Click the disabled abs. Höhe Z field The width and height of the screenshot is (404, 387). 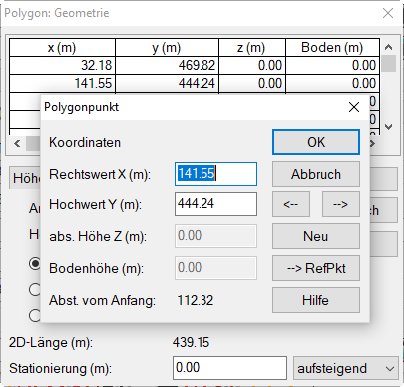click(216, 236)
